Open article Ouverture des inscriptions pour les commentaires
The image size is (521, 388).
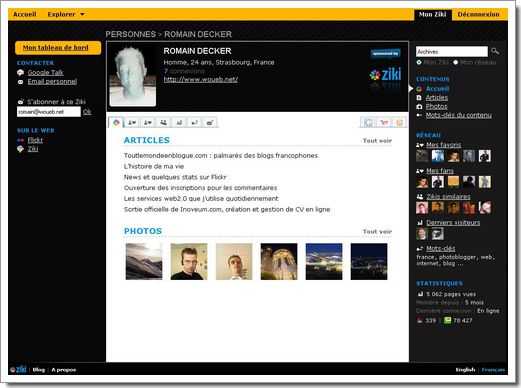[x=200, y=188]
